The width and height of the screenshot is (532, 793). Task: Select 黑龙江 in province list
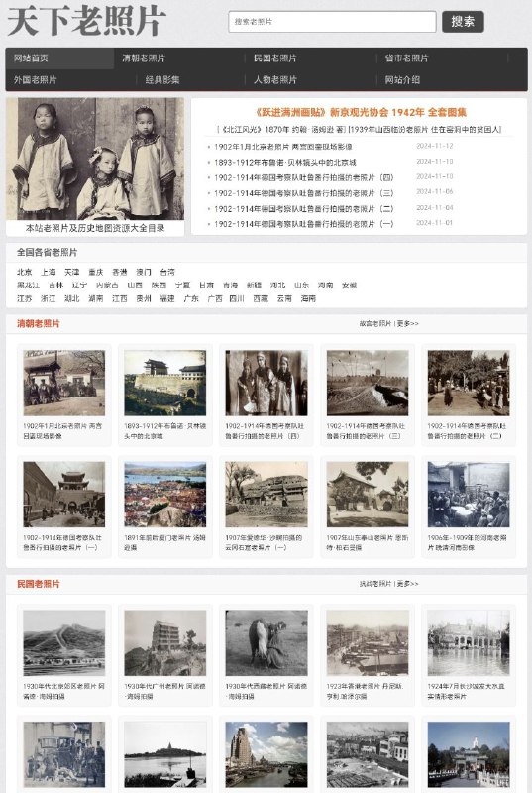tap(29, 285)
